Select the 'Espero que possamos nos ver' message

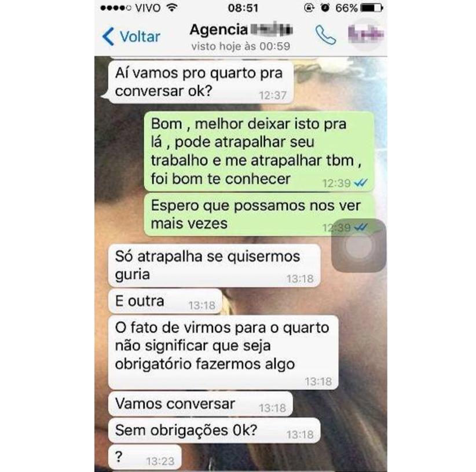click(259, 215)
